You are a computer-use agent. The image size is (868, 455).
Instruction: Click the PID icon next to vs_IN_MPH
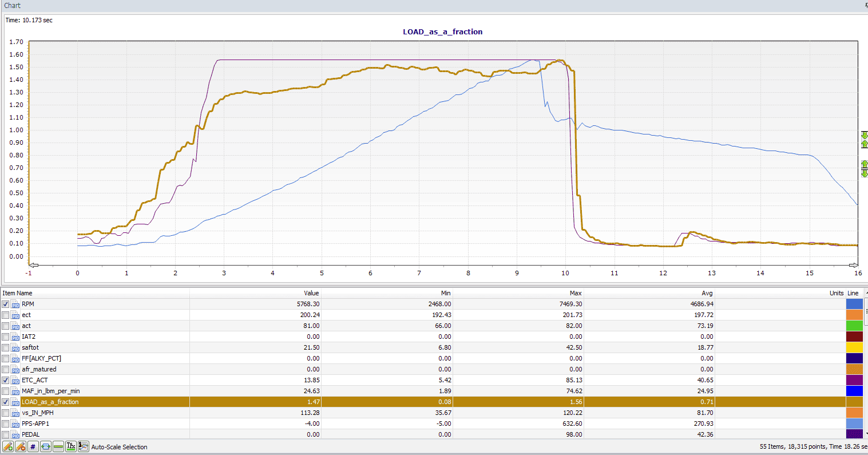click(x=15, y=413)
